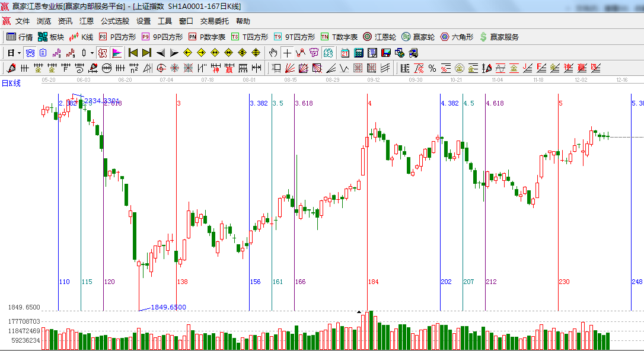Image resolution: width=644 pixels, height=351 pixels.
Task: Click the 日K线 label in chart corner
Action: (x=11, y=83)
